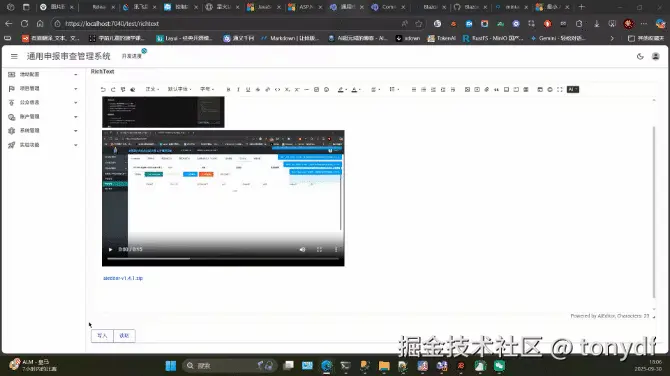Open the highlight color picker

click(342, 89)
